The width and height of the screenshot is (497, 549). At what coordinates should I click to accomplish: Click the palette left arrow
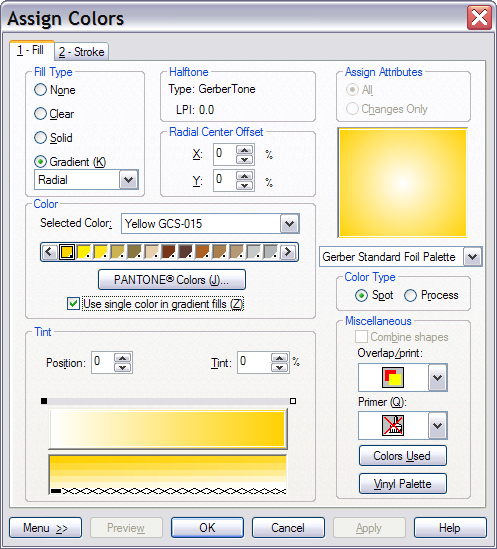point(49,252)
